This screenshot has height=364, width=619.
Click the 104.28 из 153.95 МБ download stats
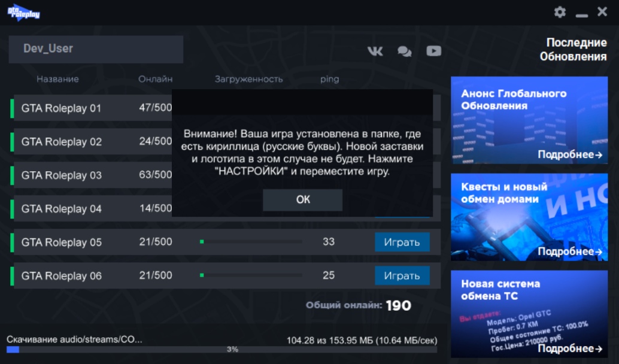pyautogui.click(x=362, y=340)
